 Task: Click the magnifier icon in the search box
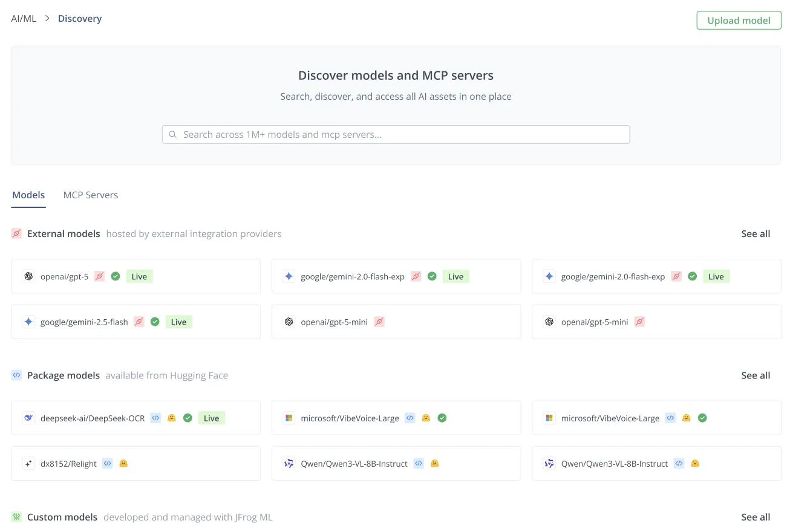173,134
